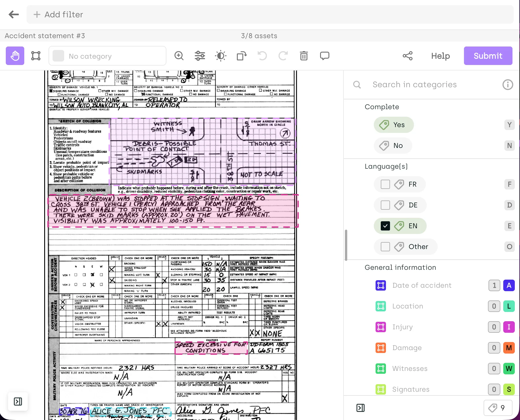
Task: Click the share icon
Action: coord(408,56)
